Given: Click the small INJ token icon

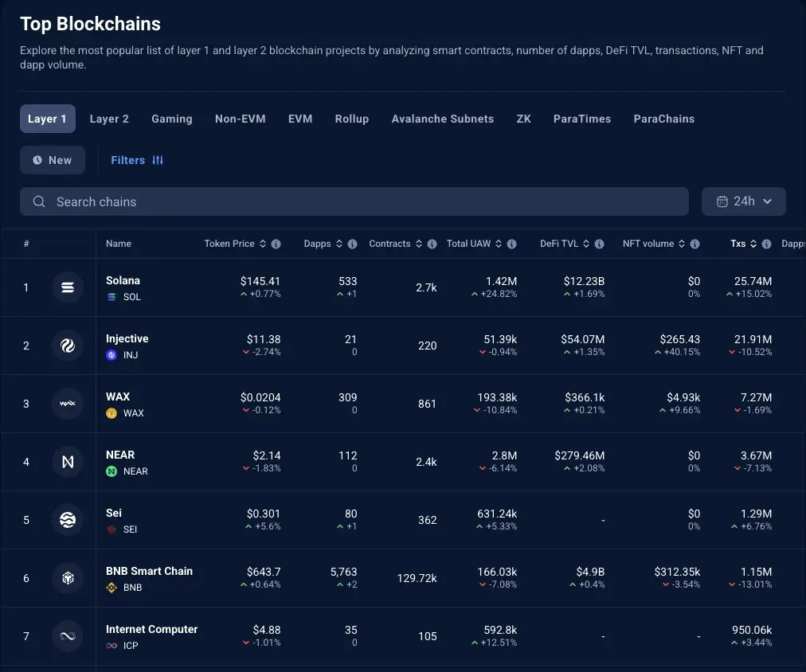Looking at the screenshot, I should point(111,354).
